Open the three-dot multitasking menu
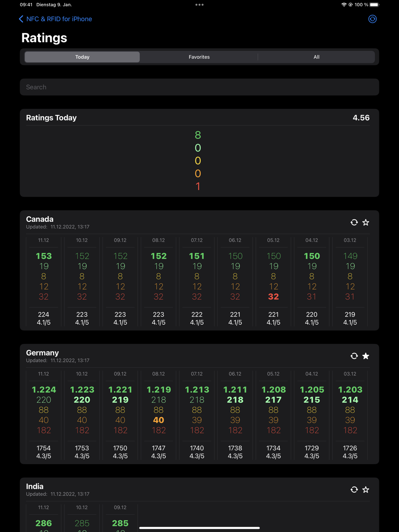This screenshot has height=532, width=399. click(199, 5)
